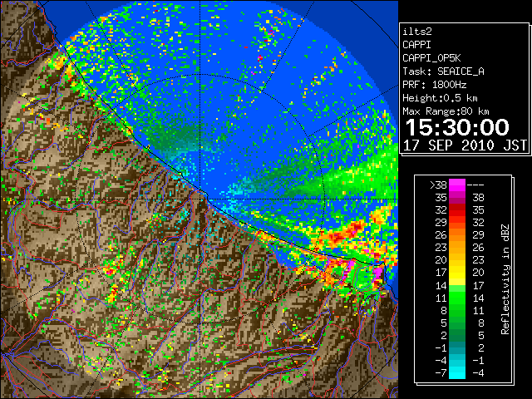
Task: Select the '17 SEP 2010 JST' date
Action: coord(465,145)
